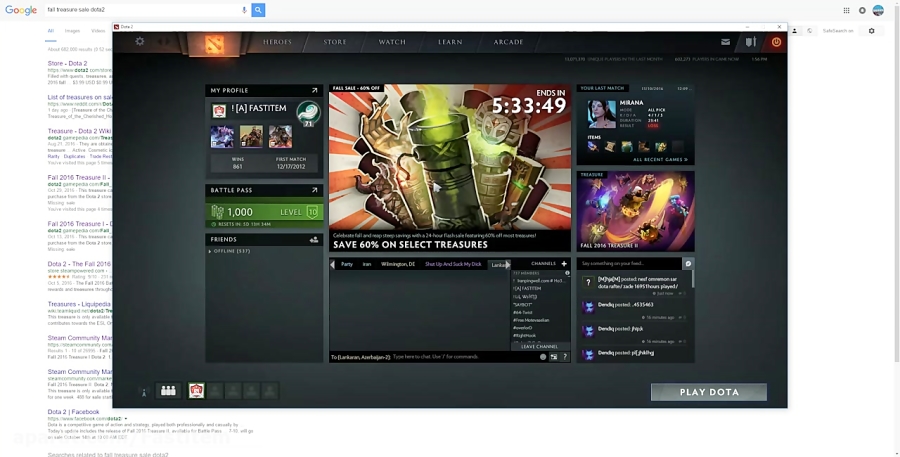Open the Heroes tab
Image resolution: width=900 pixels, height=457 pixels.
[278, 42]
